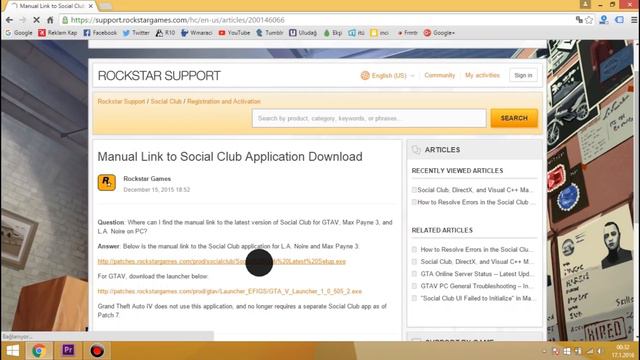The height and width of the screenshot is (360, 640).
Task: Focus the search by product field
Action: click(369, 118)
